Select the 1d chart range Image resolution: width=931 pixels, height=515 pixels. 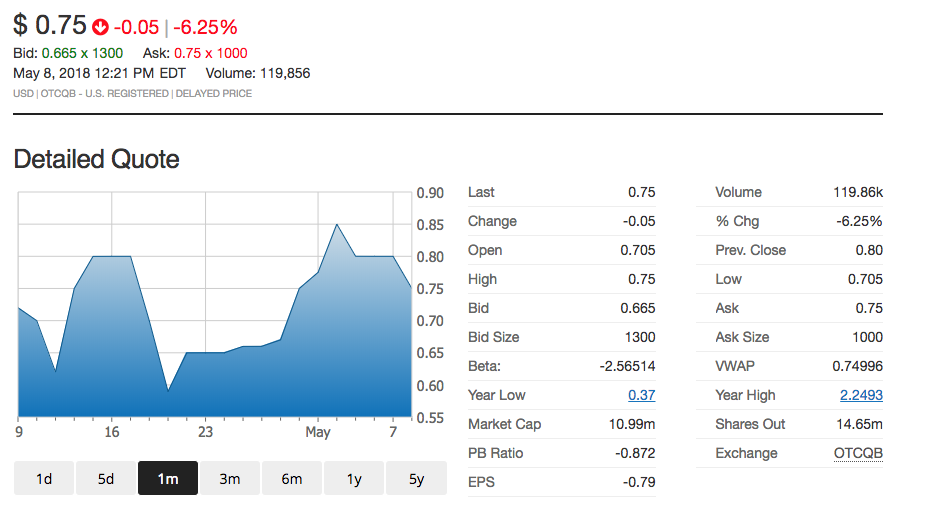44,478
